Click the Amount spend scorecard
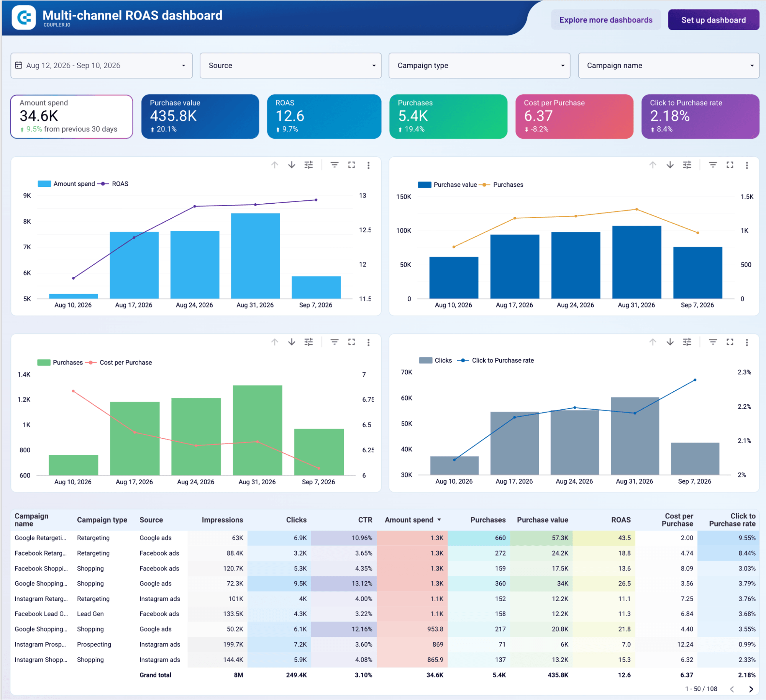Viewport: 766px width, 700px height. 72,116
